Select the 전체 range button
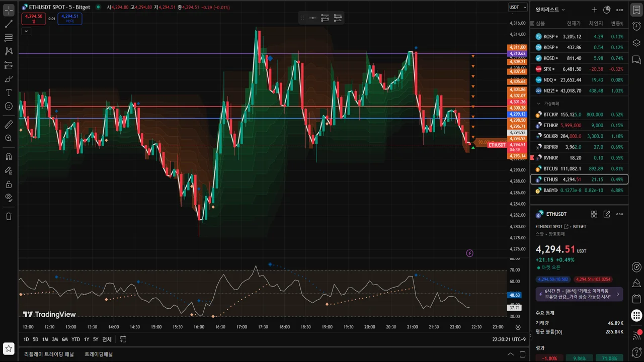The width and height of the screenshot is (644, 362). pyautogui.click(x=107, y=339)
